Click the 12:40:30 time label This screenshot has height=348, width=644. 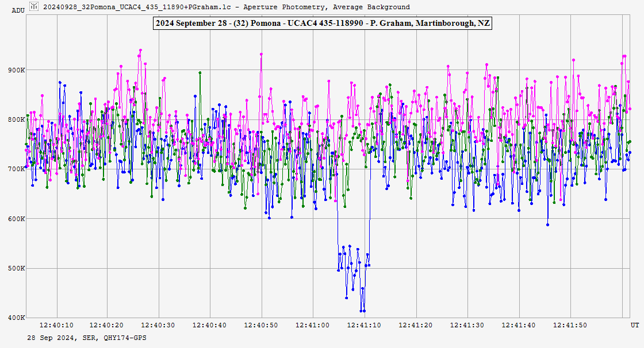pos(158,325)
